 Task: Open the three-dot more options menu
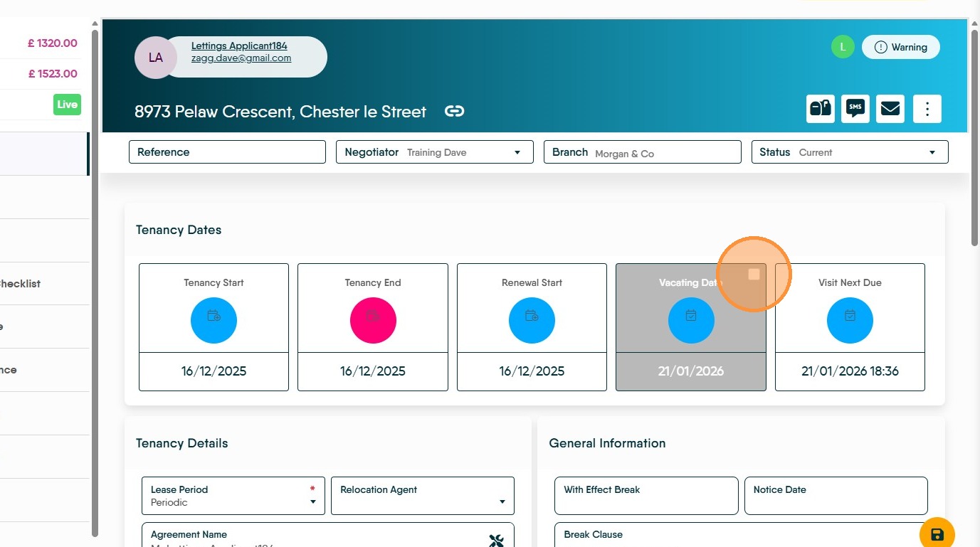coord(927,109)
